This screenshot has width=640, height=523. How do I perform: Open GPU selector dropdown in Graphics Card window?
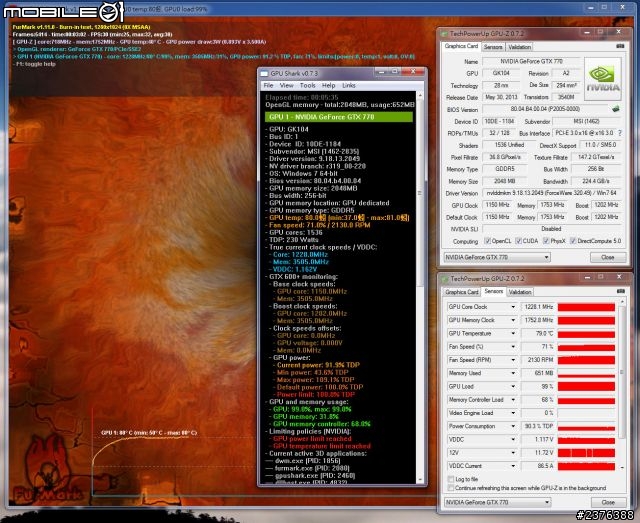point(497,257)
